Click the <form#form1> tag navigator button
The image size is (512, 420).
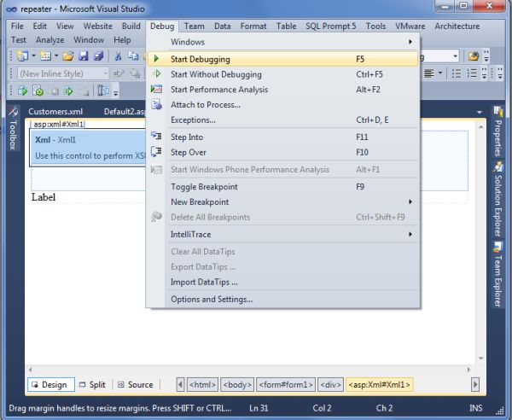click(x=286, y=385)
